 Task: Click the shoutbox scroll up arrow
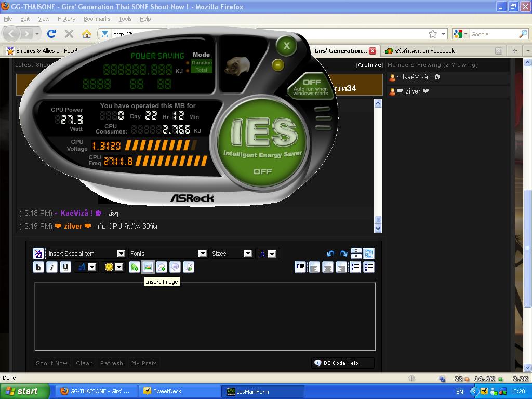378,103
